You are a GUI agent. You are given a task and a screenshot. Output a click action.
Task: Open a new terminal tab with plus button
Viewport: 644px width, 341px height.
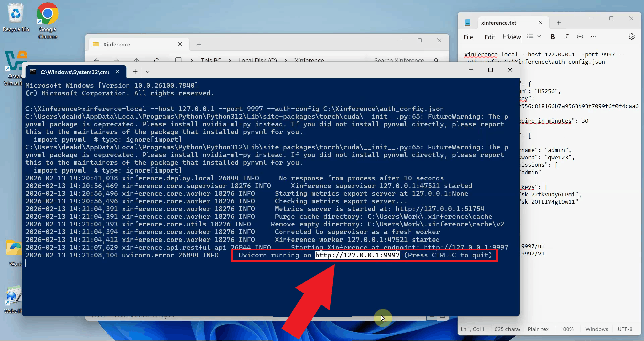[x=135, y=72]
